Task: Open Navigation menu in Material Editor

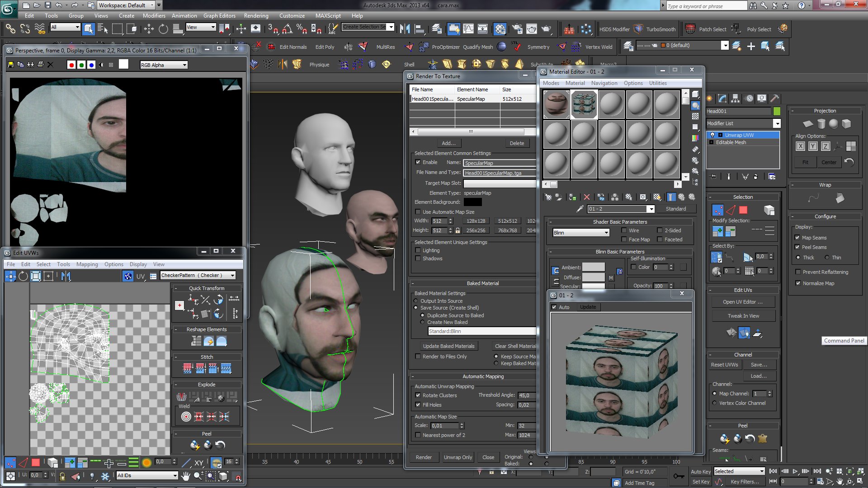Action: point(604,83)
